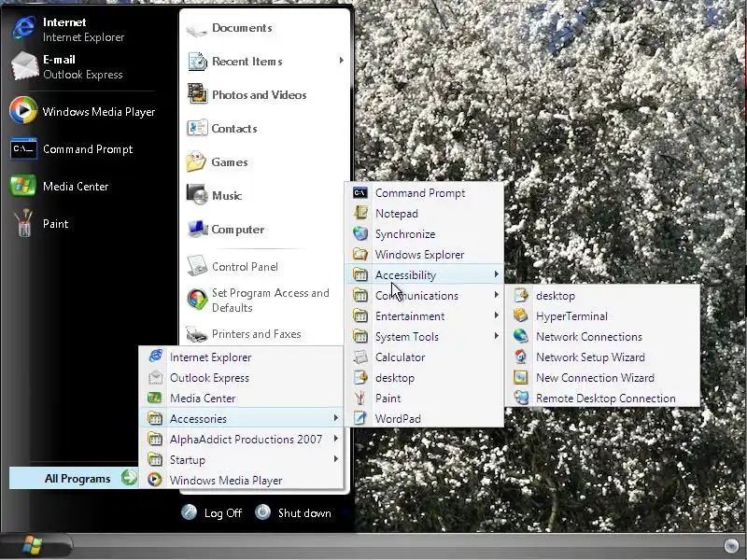The height and width of the screenshot is (560, 747).
Task: Open the Computer icon
Action: pos(197,229)
